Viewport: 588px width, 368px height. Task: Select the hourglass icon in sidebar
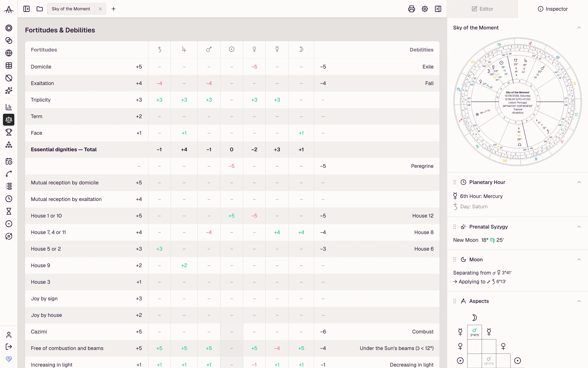9,211
